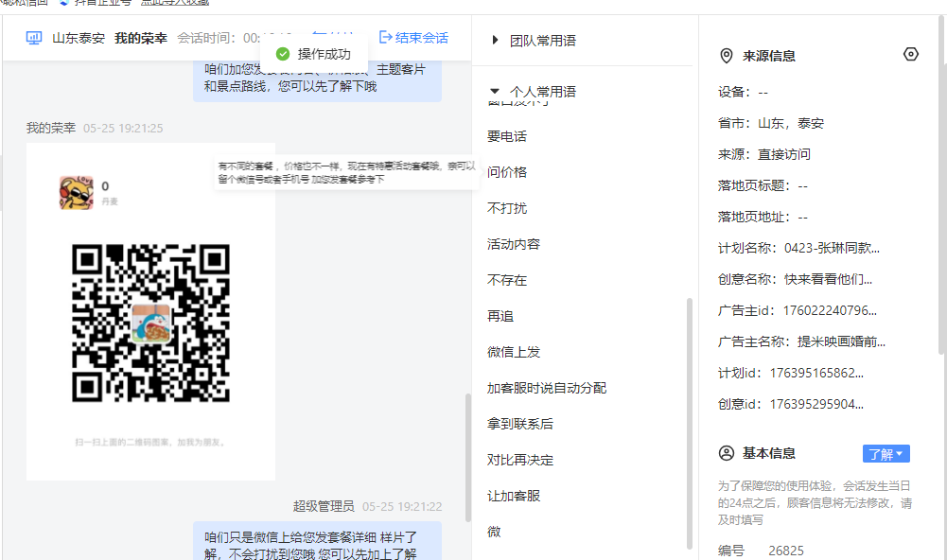Pick the 不存在 quick phrase
This screenshot has height=560, width=947.
click(x=507, y=280)
